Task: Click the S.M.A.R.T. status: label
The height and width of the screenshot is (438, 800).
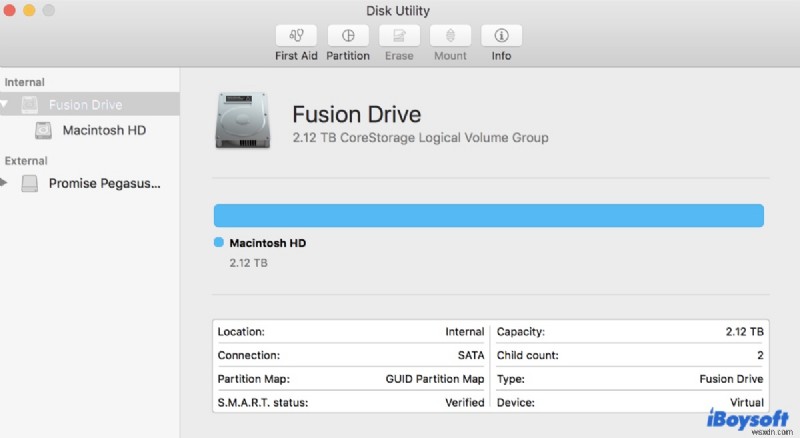Action: 263,402
